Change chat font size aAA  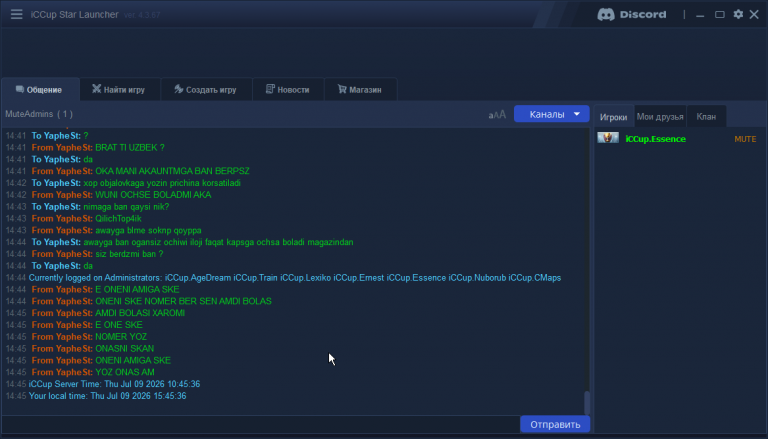coord(497,115)
